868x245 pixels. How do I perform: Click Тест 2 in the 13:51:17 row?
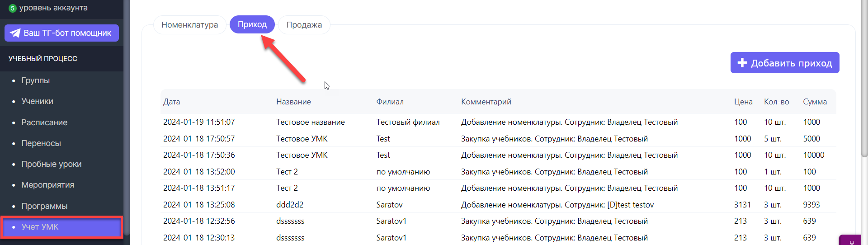pyautogui.click(x=287, y=188)
